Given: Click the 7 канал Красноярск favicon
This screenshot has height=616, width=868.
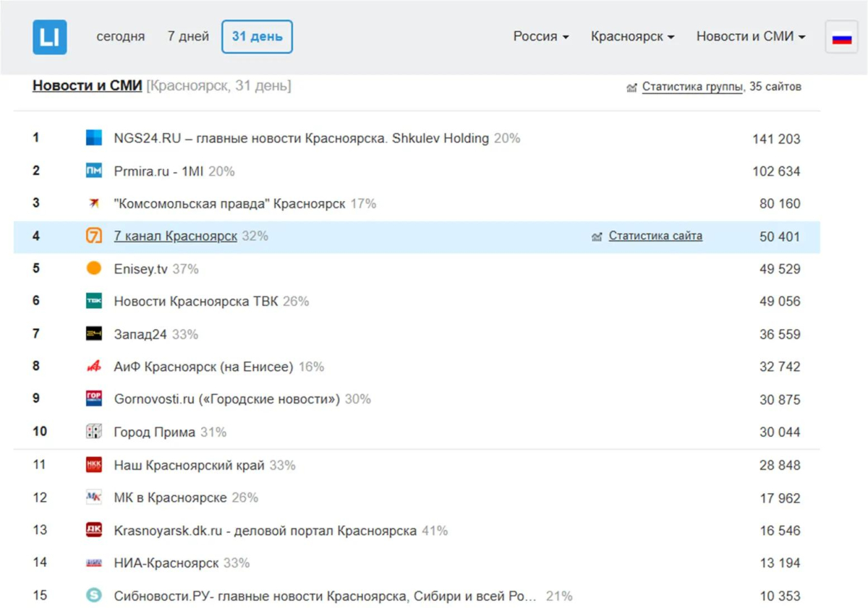Looking at the screenshot, I should [x=94, y=236].
